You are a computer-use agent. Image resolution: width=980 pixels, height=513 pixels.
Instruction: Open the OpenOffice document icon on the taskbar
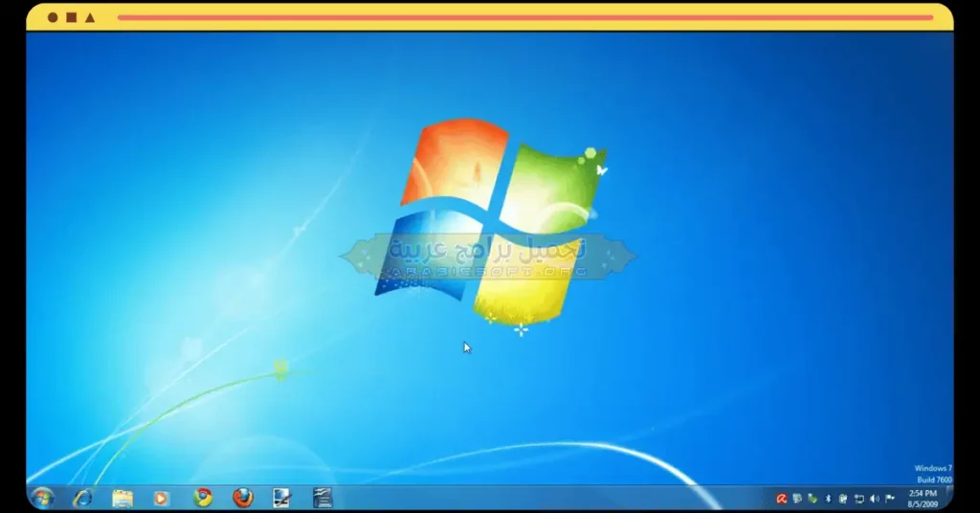[323, 498]
